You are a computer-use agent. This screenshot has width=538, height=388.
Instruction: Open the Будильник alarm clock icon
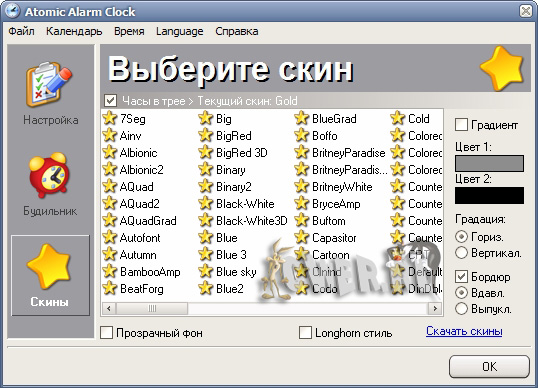pos(49,175)
